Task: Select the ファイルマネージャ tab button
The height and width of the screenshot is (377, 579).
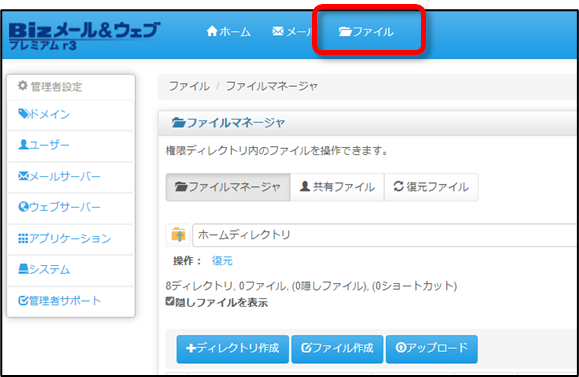Action: click(x=228, y=187)
